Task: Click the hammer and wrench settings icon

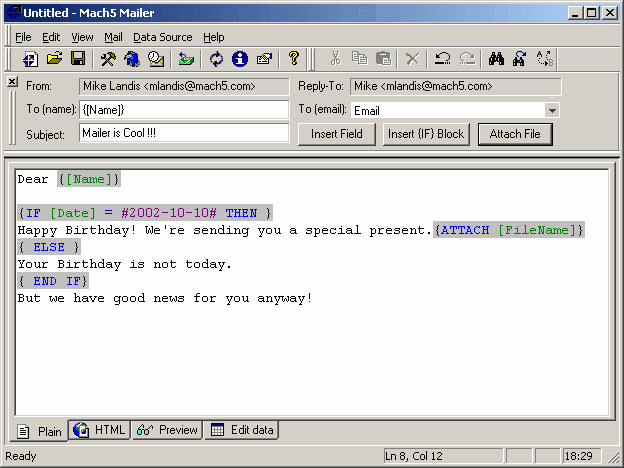Action: click(108, 59)
